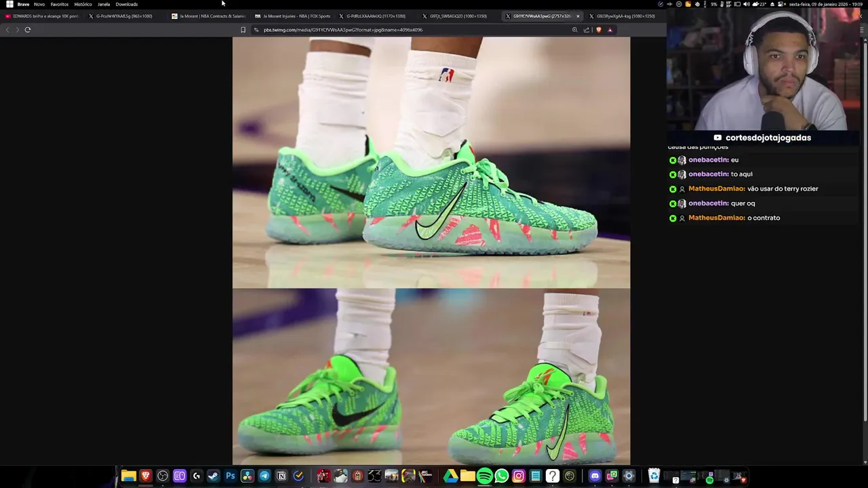Click Brave Rewards triangle icon
The height and width of the screenshot is (488, 868).
[x=610, y=30]
